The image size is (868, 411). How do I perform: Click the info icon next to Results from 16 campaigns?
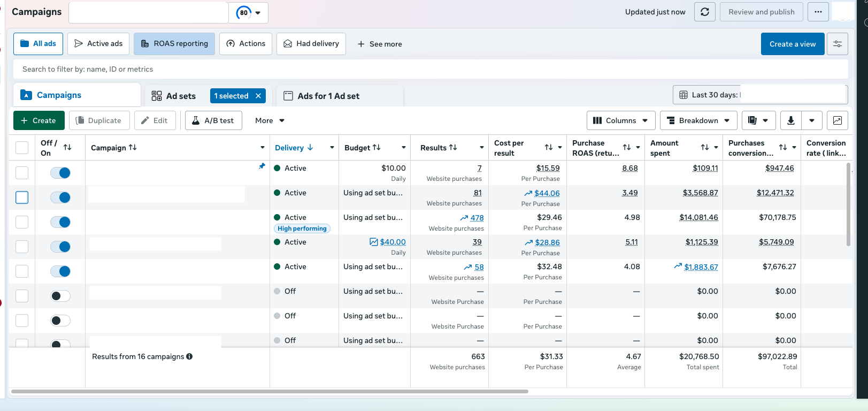(x=189, y=356)
